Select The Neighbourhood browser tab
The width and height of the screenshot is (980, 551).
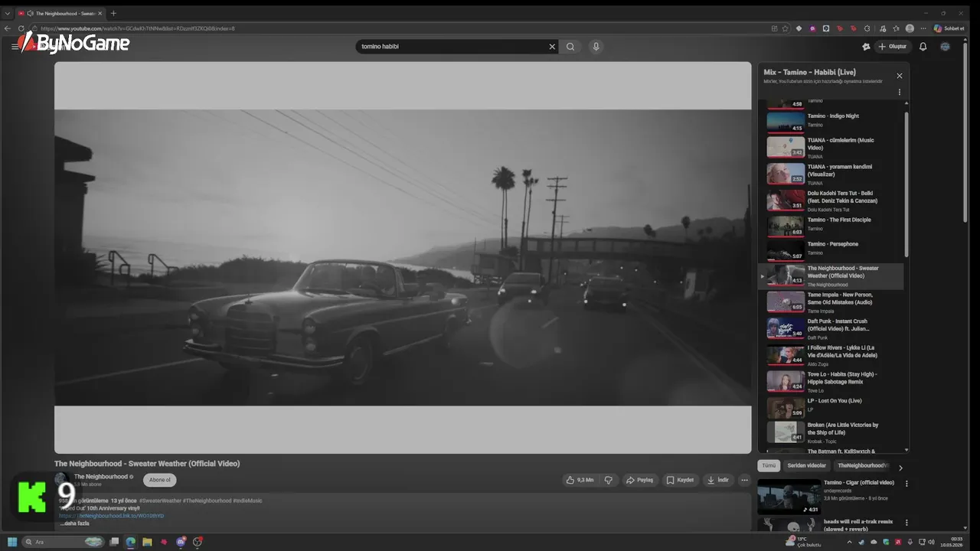point(60,13)
